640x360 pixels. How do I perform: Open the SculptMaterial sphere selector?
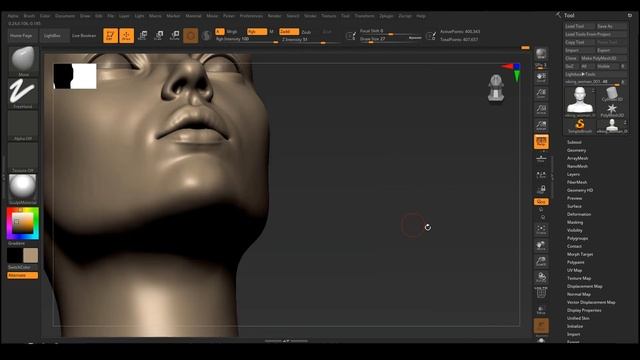(23, 189)
